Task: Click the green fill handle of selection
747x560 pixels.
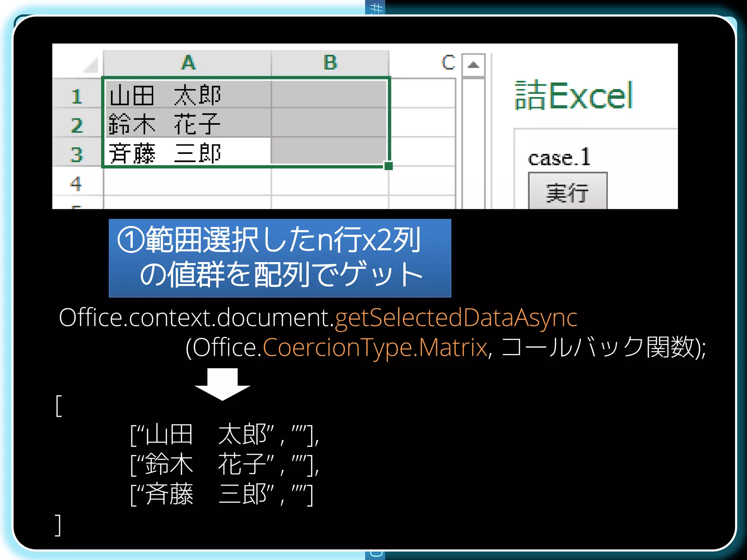Action: [388, 166]
